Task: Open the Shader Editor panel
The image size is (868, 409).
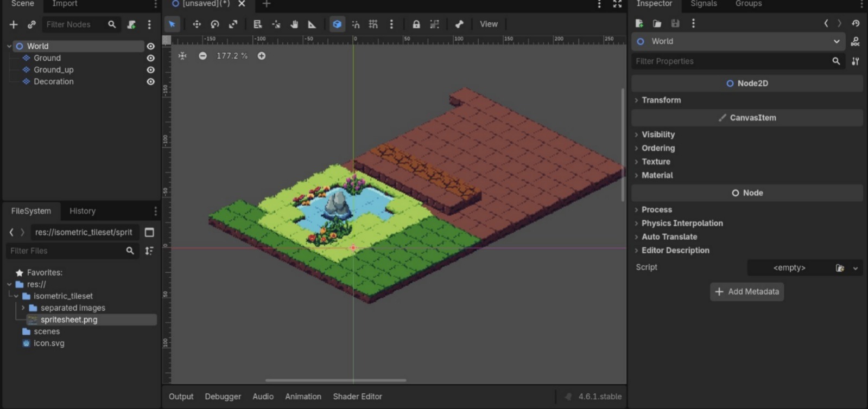Action: pyautogui.click(x=357, y=397)
